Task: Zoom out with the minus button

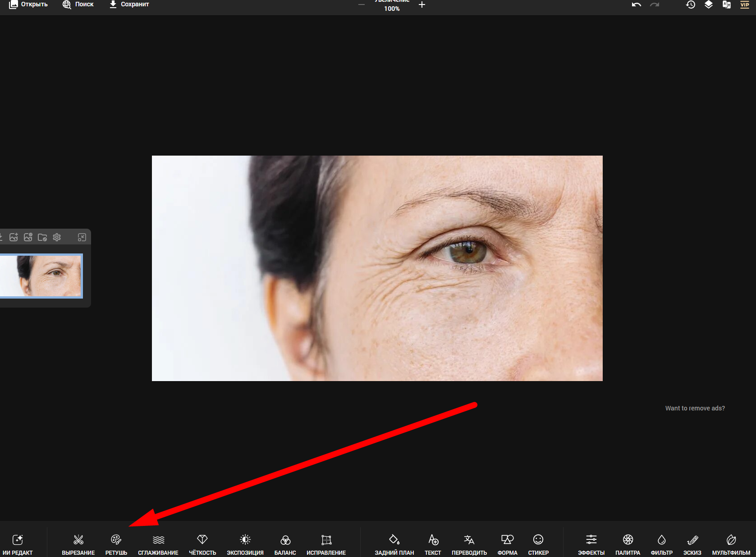Action: coord(362,5)
